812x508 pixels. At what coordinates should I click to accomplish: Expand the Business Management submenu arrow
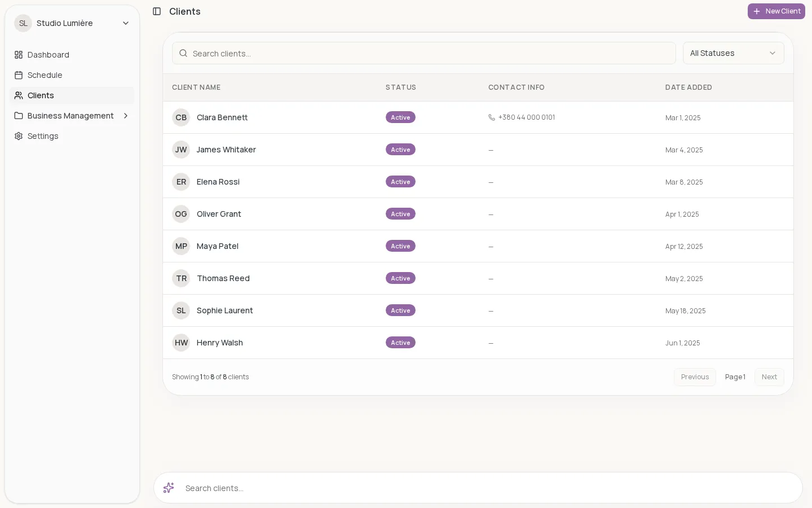[126, 116]
